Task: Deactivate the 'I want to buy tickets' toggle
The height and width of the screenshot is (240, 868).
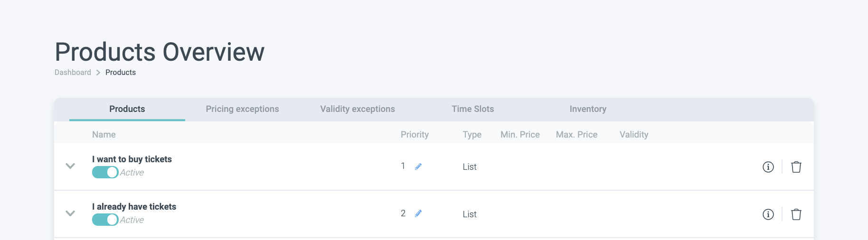Action: 105,172
